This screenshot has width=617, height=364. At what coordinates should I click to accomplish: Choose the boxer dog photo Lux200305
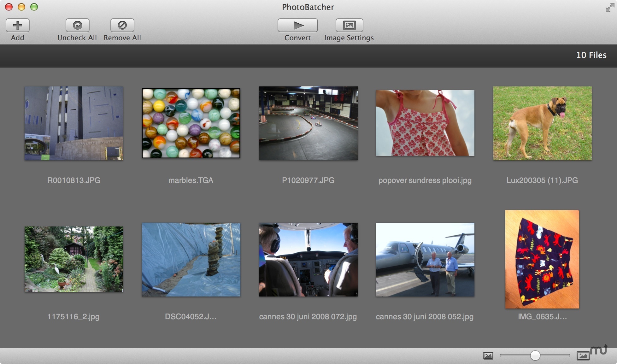[542, 123]
